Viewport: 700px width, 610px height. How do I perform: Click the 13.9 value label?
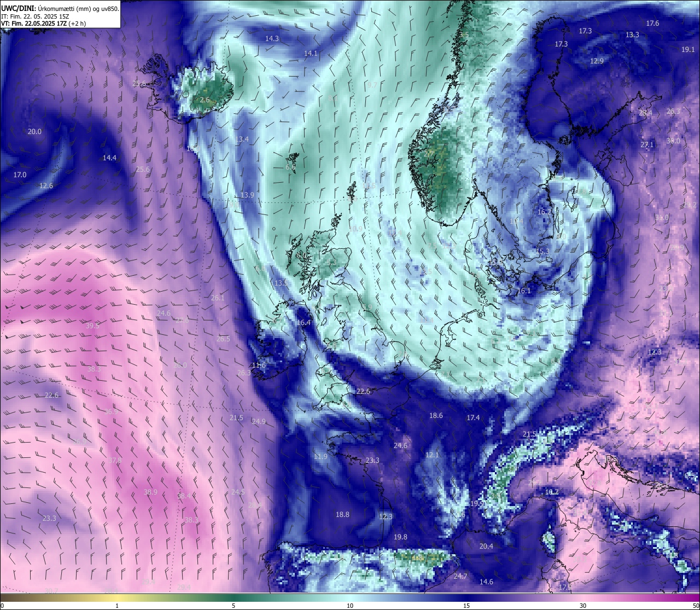coord(247,195)
